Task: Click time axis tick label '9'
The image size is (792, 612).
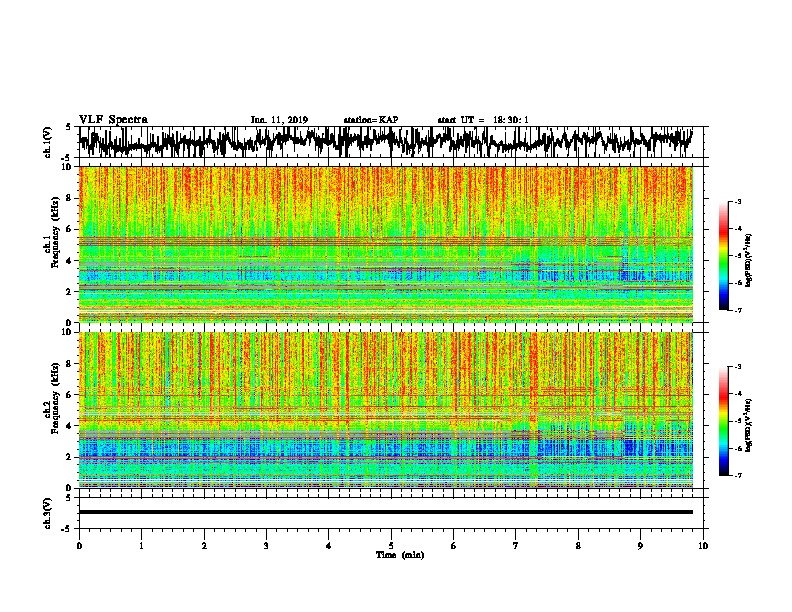Action: (640, 546)
